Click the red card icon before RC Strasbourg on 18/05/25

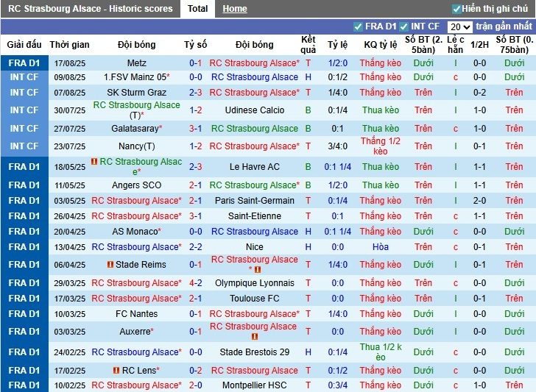94,161
